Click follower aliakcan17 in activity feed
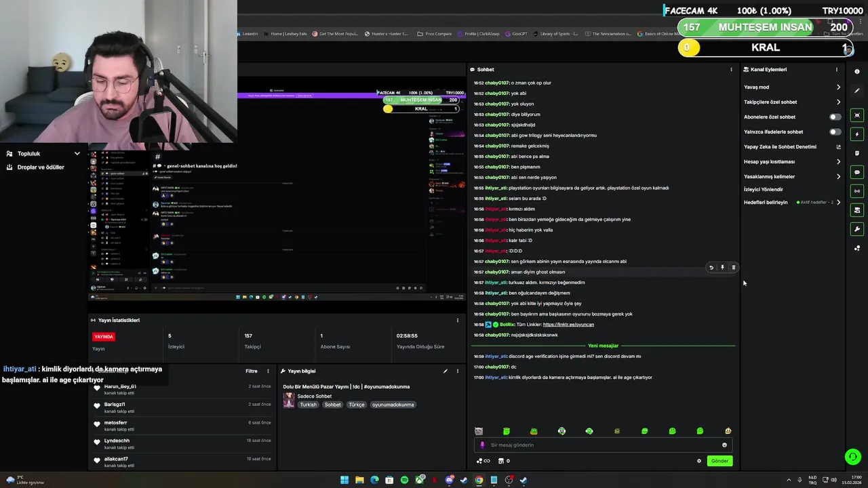Screen dimensions: 868x488 (116, 459)
